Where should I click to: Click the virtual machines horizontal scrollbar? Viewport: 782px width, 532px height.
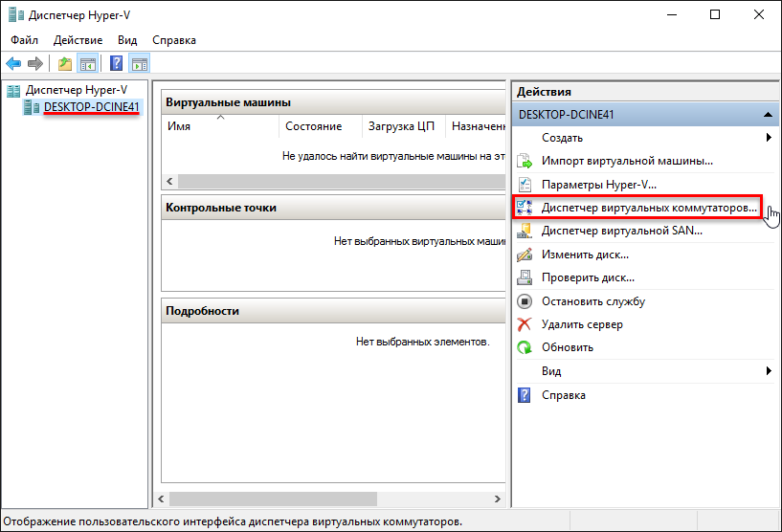pos(335,181)
